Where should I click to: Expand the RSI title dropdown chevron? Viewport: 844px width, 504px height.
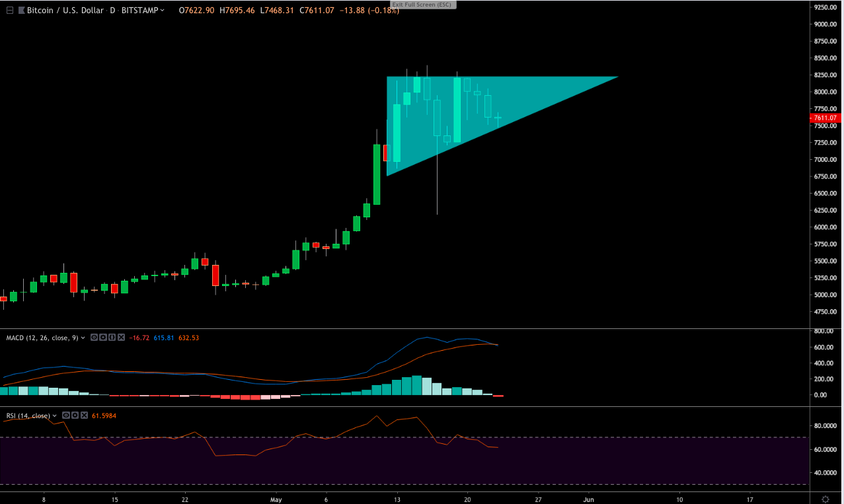[x=54, y=415]
